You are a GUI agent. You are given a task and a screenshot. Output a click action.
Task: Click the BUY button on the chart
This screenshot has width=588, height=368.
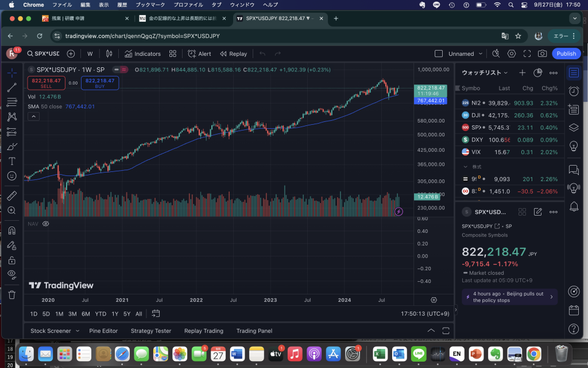coord(99,83)
